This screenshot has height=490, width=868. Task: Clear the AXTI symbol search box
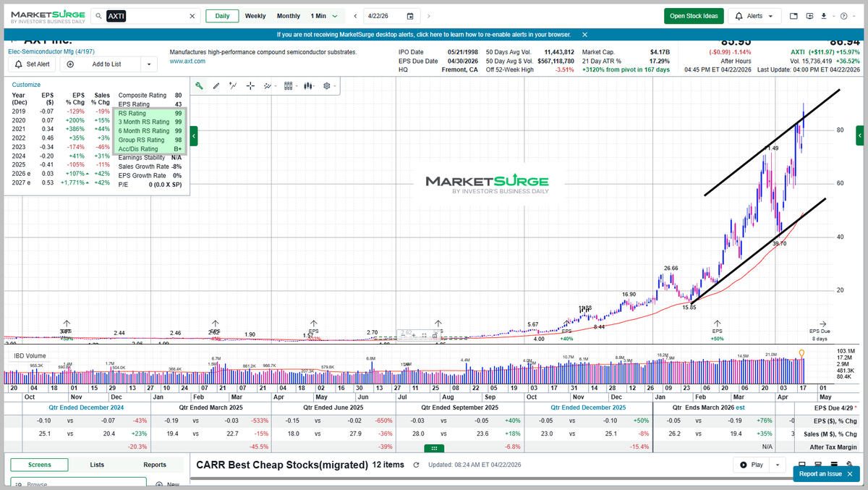click(192, 16)
